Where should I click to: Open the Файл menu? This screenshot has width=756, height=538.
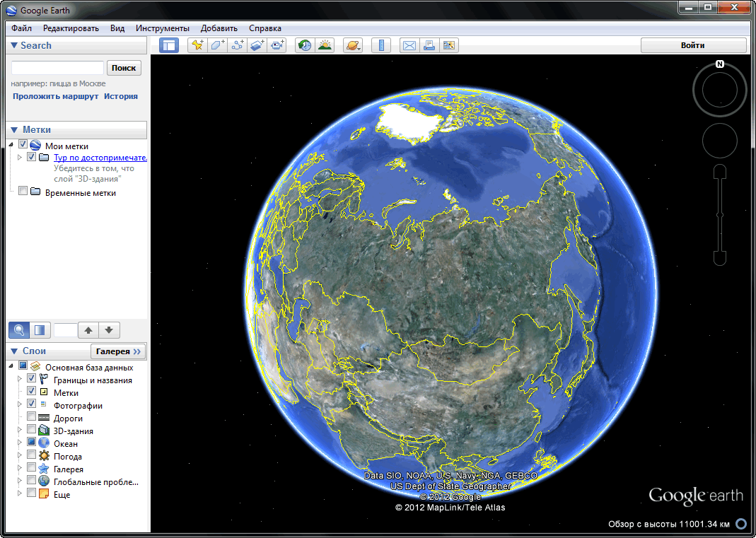click(22, 28)
